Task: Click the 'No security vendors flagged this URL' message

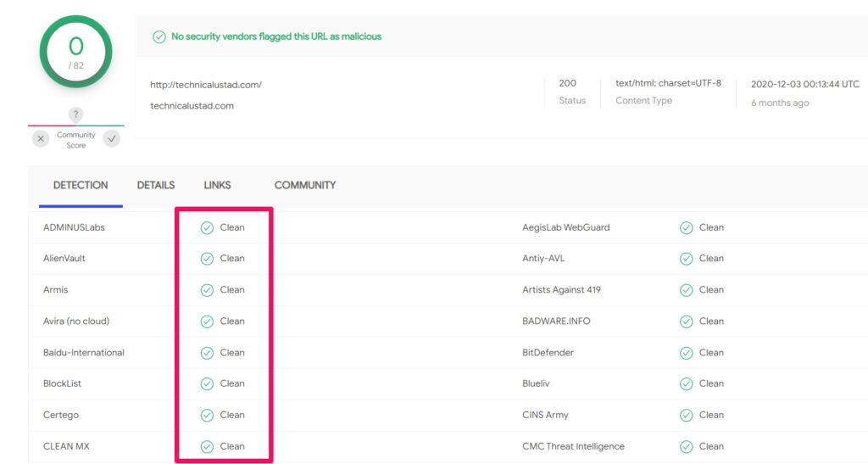Action: click(276, 36)
